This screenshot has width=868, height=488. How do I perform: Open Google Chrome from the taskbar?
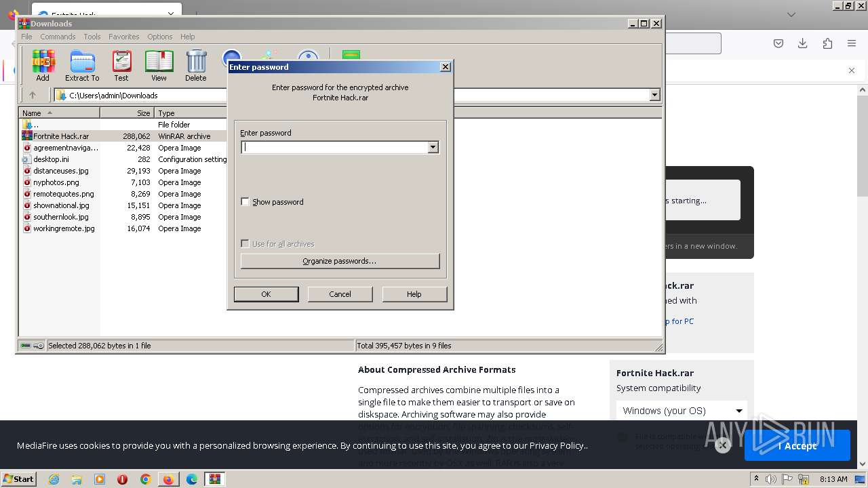[146, 479]
